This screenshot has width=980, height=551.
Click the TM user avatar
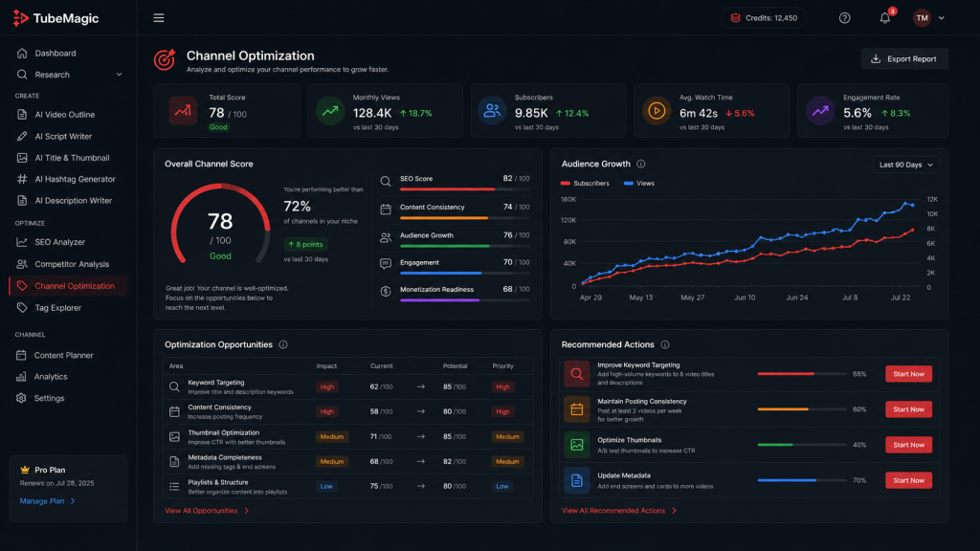[x=922, y=18]
